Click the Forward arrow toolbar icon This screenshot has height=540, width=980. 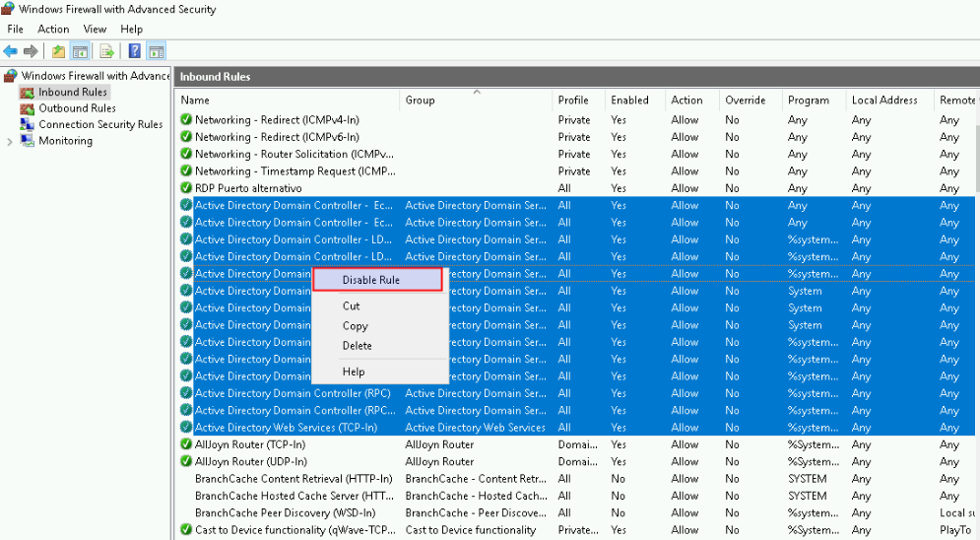click(x=31, y=51)
